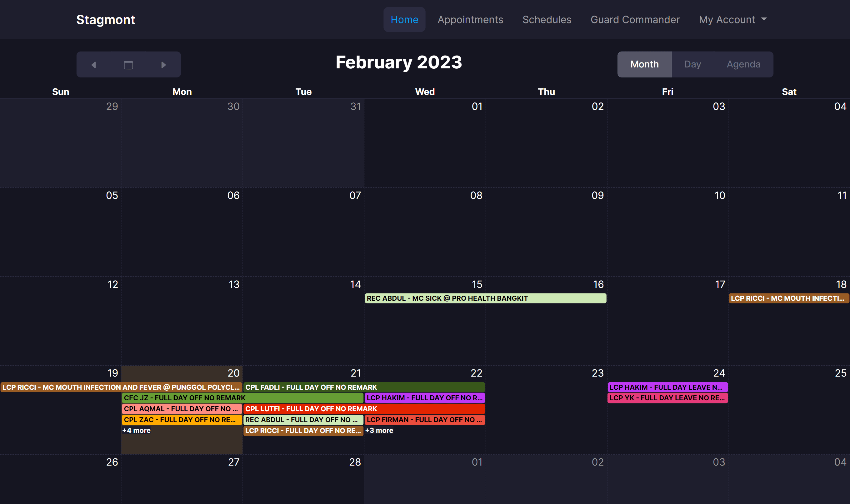Go to the previous month arrow
The height and width of the screenshot is (504, 850).
(x=94, y=65)
